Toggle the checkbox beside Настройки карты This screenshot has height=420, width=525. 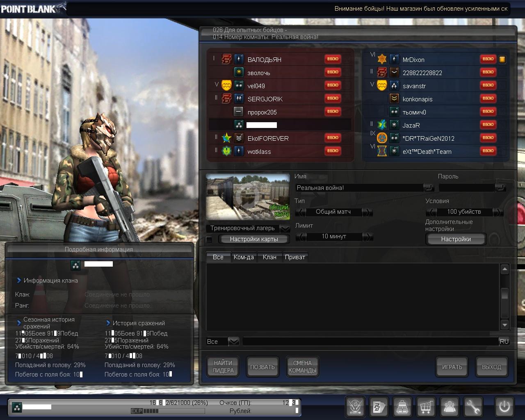coord(209,240)
